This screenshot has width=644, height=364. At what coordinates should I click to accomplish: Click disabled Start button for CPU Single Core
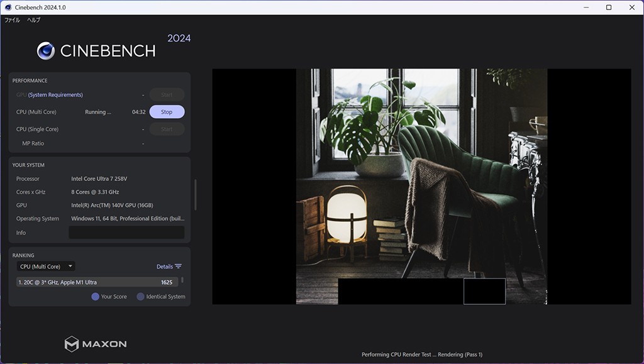click(167, 129)
